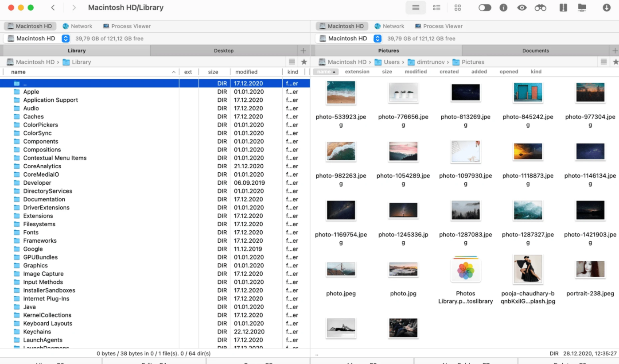Open Network in the left pane
619x364 pixels.
(78, 26)
